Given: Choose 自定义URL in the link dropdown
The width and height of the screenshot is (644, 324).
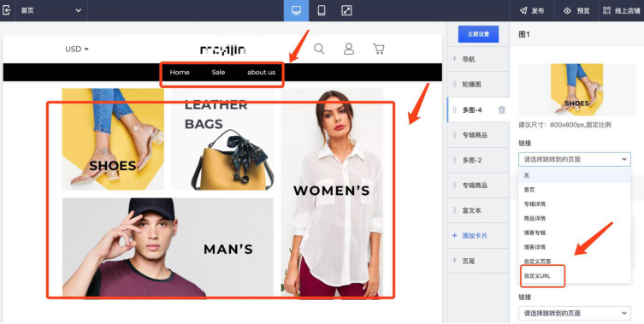Looking at the screenshot, I should click(x=574, y=276).
